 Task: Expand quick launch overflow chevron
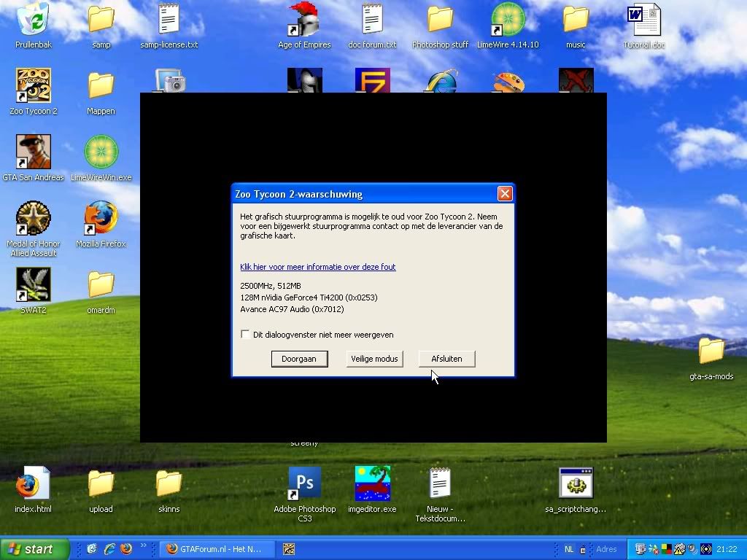143,545
